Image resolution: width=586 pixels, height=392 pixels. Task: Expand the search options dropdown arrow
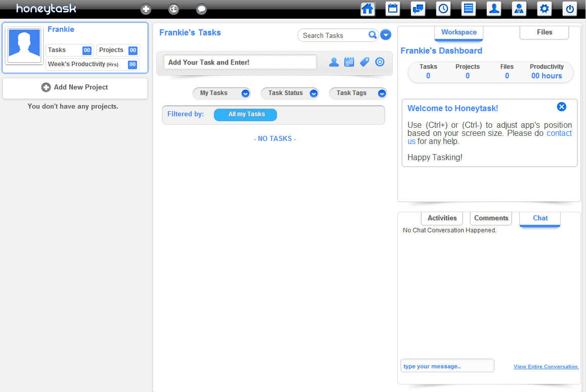pyautogui.click(x=386, y=35)
